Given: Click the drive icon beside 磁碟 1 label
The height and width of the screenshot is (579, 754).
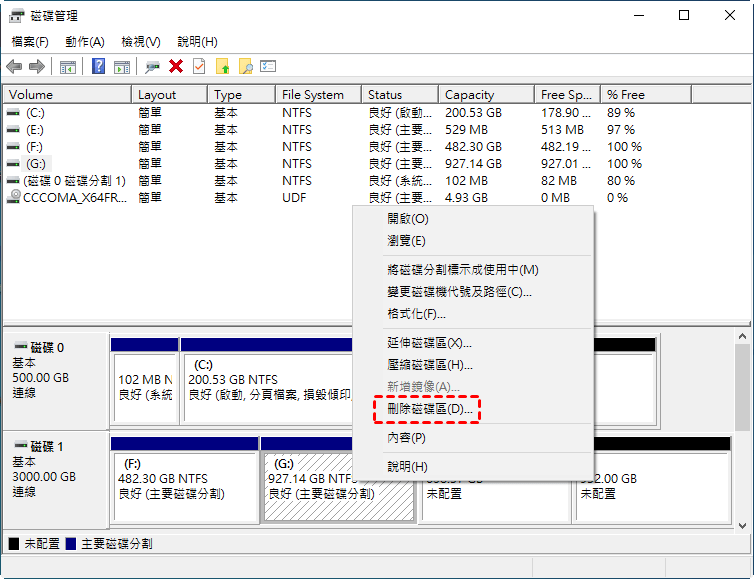Looking at the screenshot, I should click(x=21, y=444).
